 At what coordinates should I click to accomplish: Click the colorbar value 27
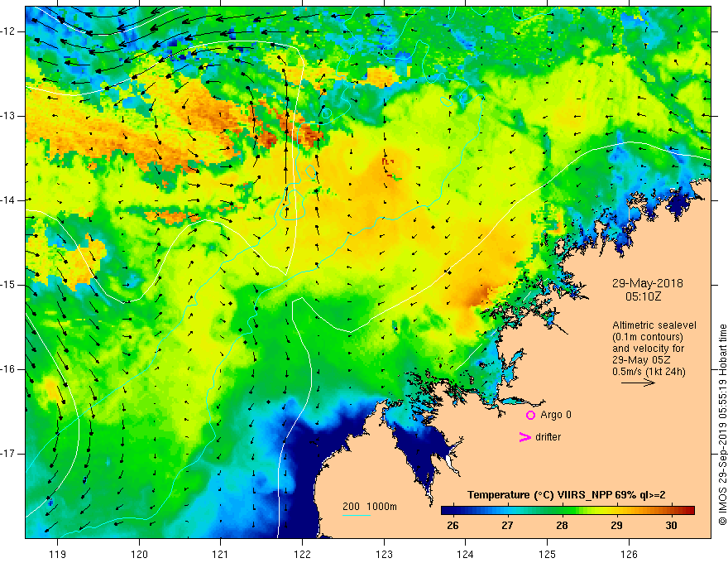[507, 526]
